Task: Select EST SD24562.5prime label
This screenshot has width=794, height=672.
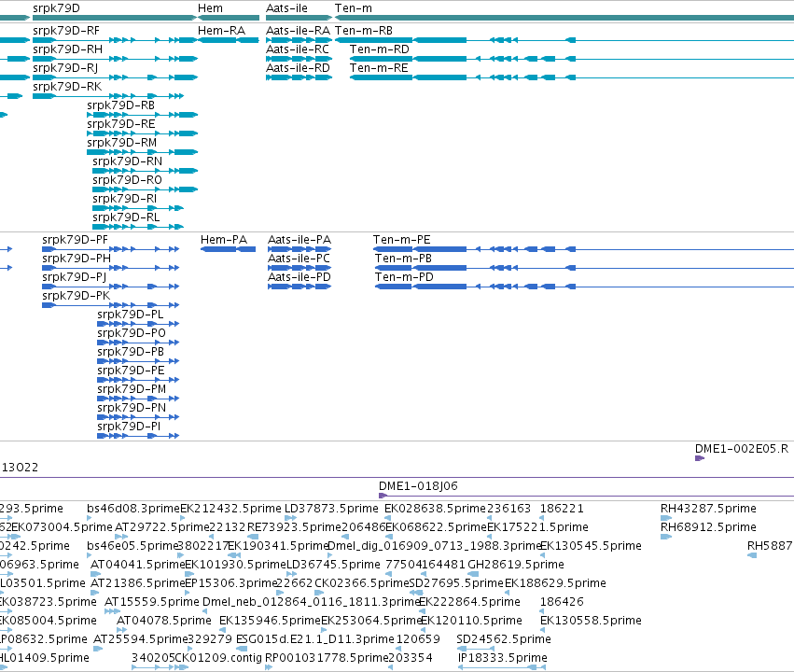Action: point(504,639)
